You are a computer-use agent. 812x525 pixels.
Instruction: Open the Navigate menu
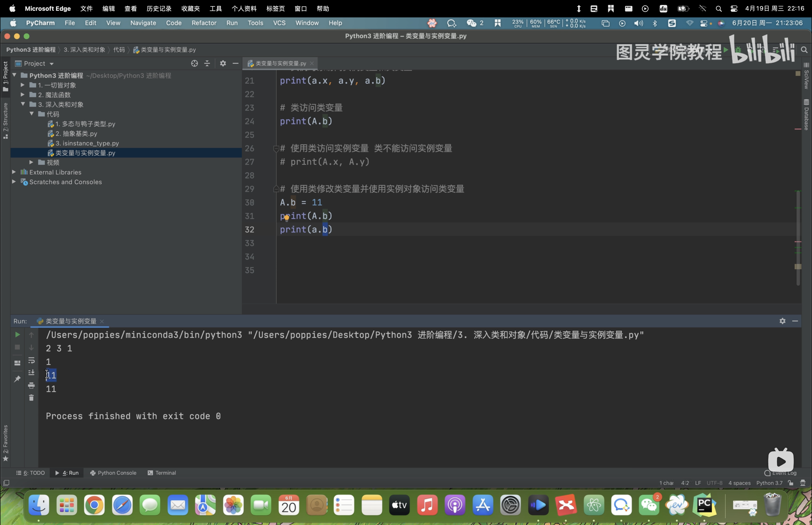point(143,23)
